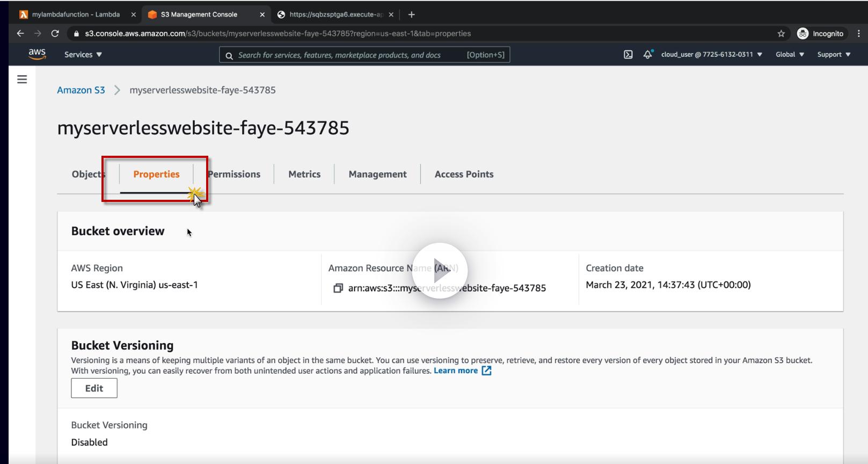The height and width of the screenshot is (464, 868).
Task: Click the 'Disabled' versioning status text
Action: click(89, 443)
